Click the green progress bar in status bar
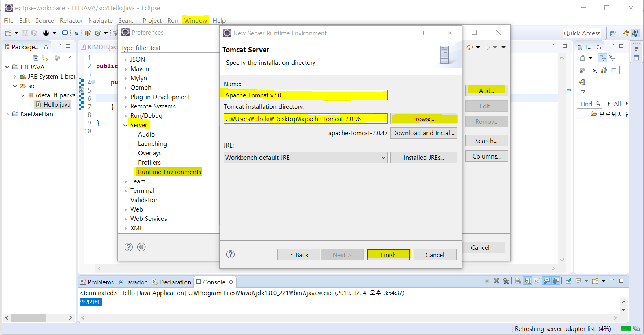 click(x=625, y=328)
